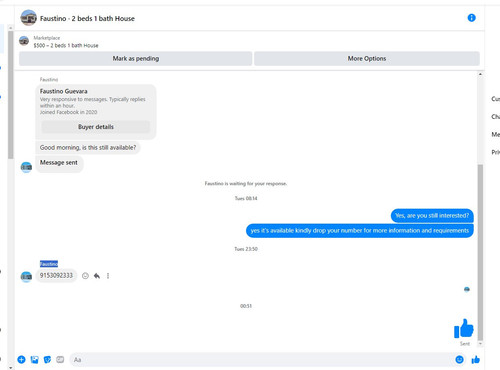Viewport: 500px width, 370px height.
Task: Open emoji picker in message box
Action: point(459,360)
